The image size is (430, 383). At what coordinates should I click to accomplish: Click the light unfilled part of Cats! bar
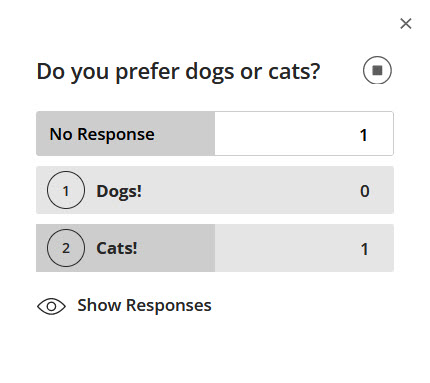pos(287,248)
